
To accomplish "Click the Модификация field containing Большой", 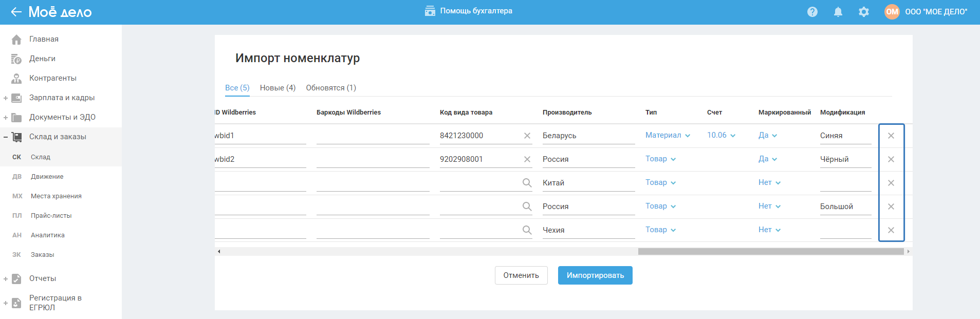I will [845, 207].
